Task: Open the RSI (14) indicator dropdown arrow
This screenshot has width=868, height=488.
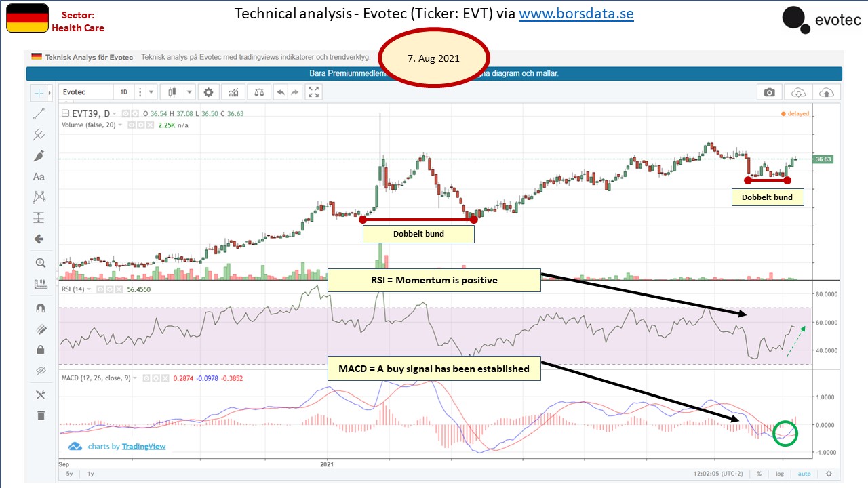Action: [x=90, y=289]
